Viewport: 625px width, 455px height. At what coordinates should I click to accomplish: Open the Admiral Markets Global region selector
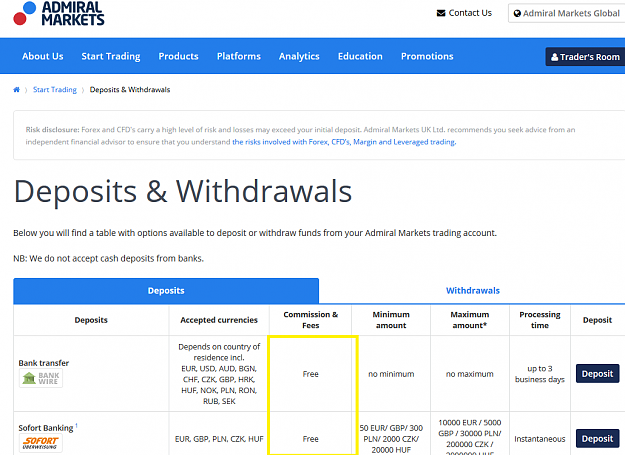coord(566,14)
